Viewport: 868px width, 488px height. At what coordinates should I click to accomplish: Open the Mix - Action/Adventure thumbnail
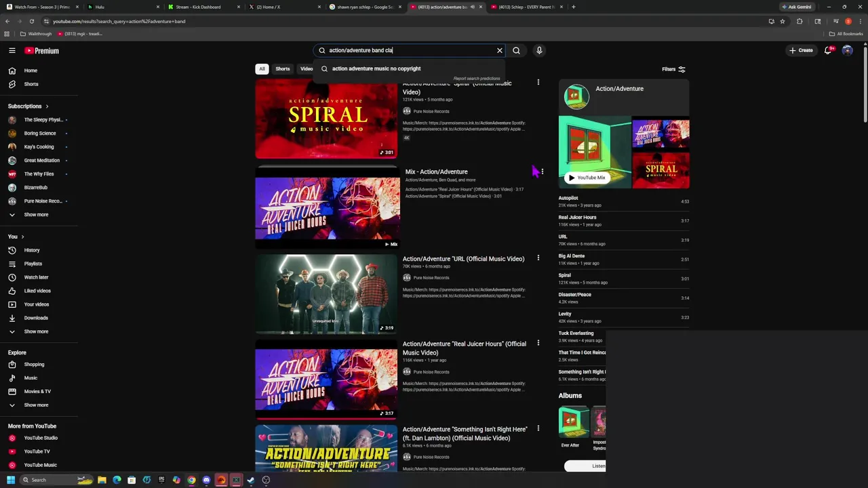click(x=328, y=207)
